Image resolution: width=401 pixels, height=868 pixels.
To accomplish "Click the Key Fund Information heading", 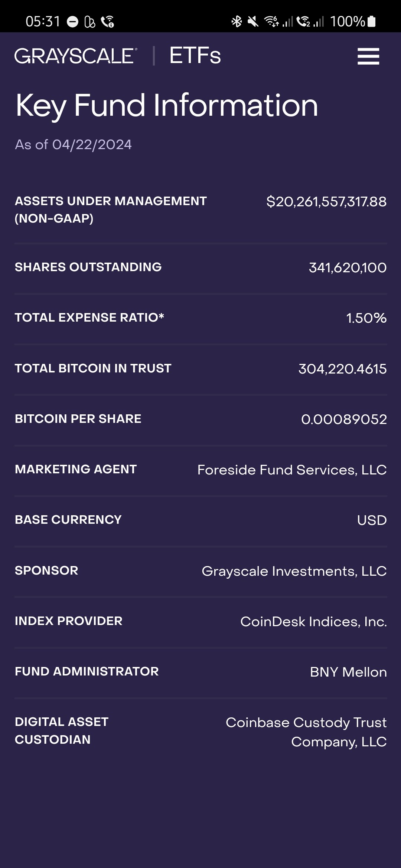I will coord(167,105).
